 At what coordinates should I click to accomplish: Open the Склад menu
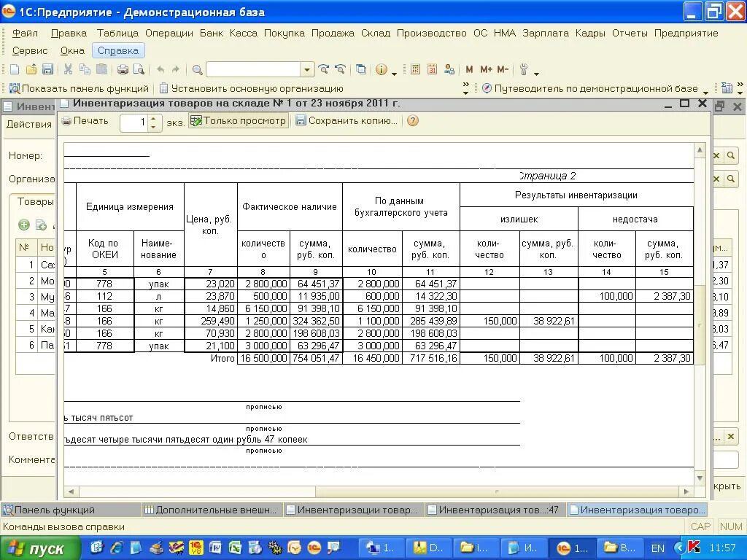376,34
